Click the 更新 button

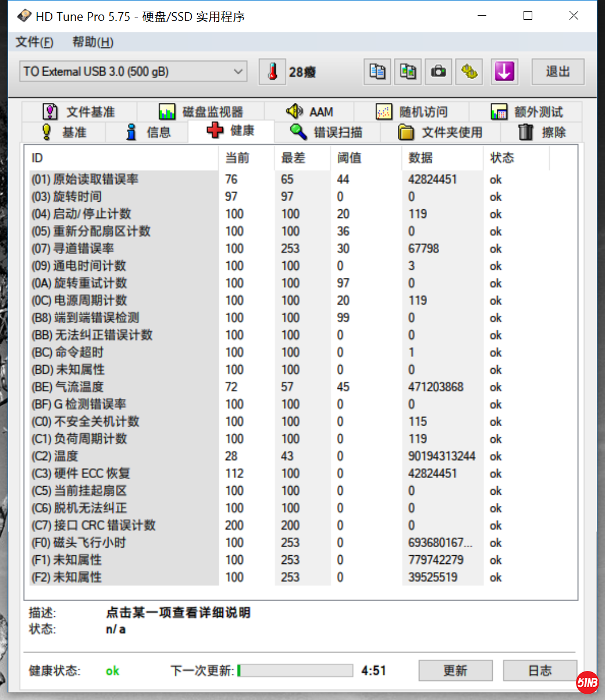click(x=455, y=670)
